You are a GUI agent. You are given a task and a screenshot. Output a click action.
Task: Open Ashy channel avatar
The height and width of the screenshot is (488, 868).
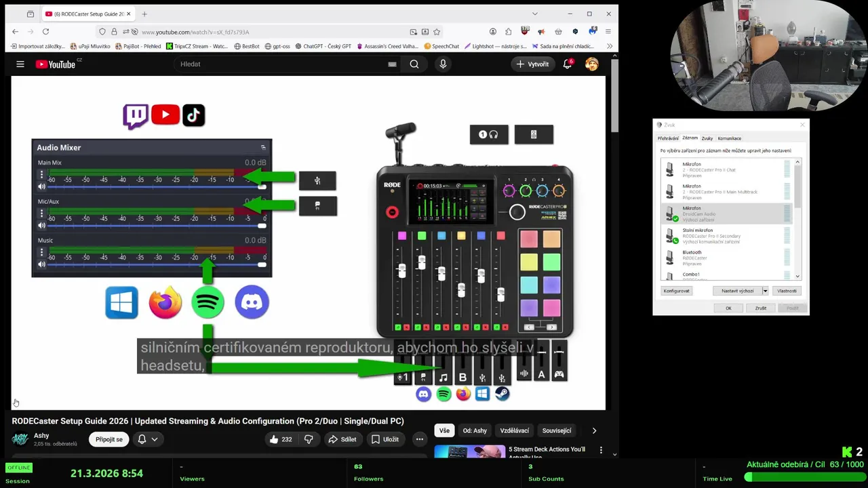click(20, 439)
